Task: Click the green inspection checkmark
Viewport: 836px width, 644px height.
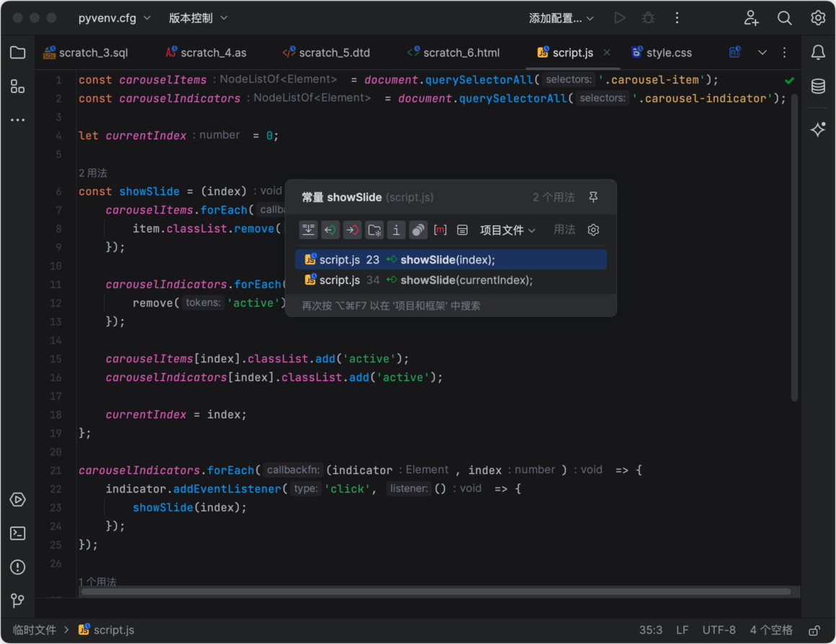Action: point(790,81)
